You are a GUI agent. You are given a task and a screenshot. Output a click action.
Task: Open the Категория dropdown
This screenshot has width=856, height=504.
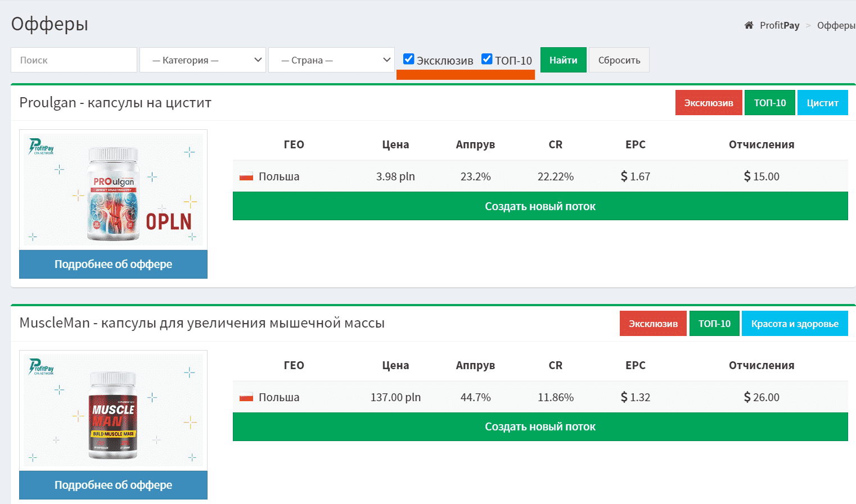coord(202,60)
